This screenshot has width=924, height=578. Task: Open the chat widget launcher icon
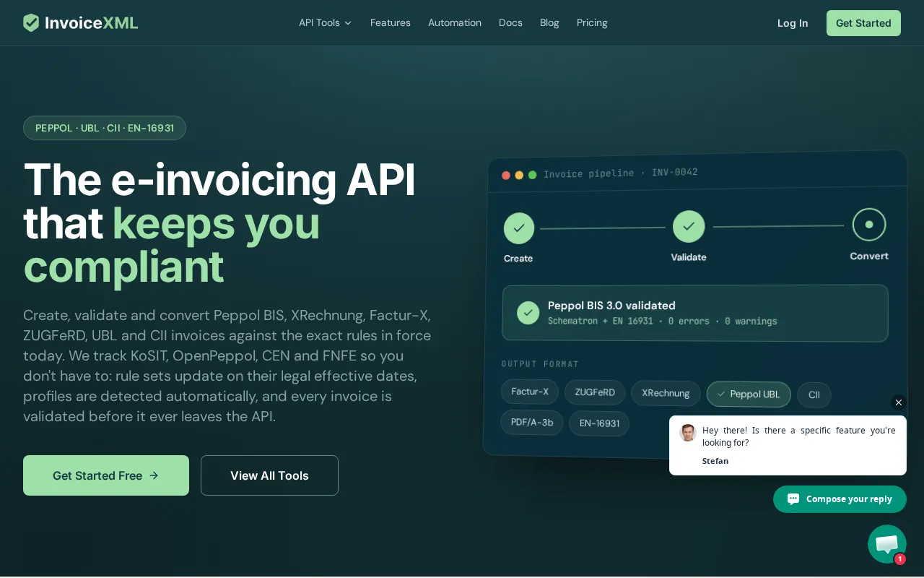coord(887,544)
